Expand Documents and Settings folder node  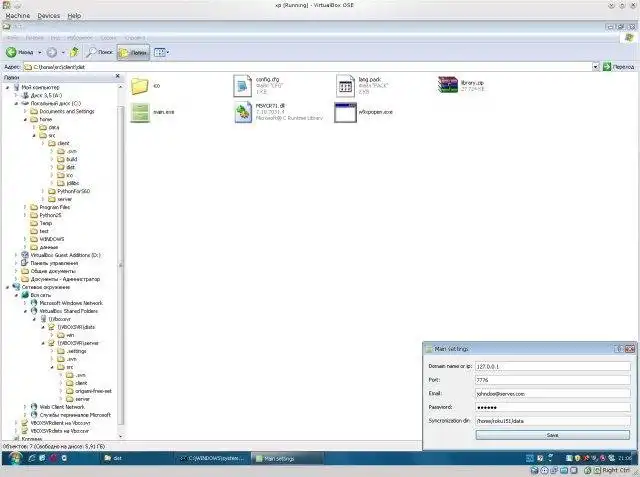point(25,111)
